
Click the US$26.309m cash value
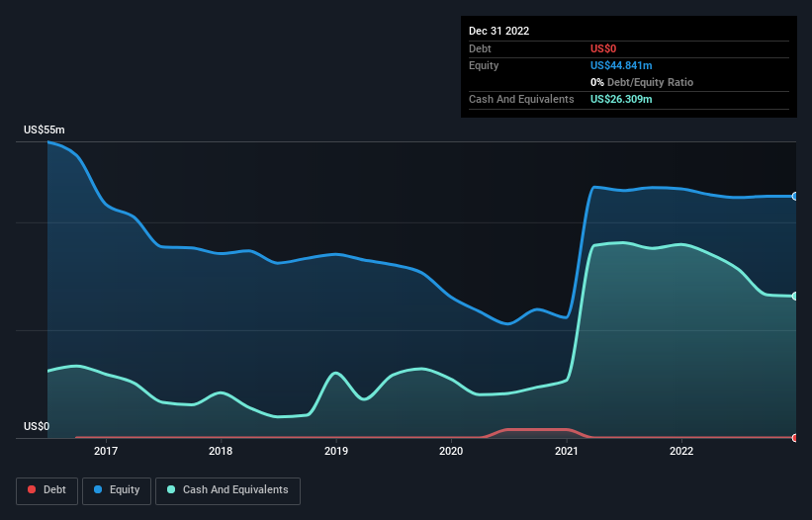[x=621, y=99]
